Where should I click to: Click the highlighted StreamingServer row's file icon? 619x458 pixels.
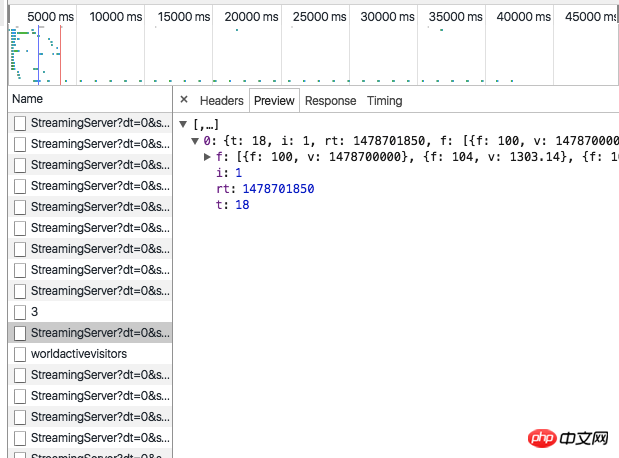20,333
